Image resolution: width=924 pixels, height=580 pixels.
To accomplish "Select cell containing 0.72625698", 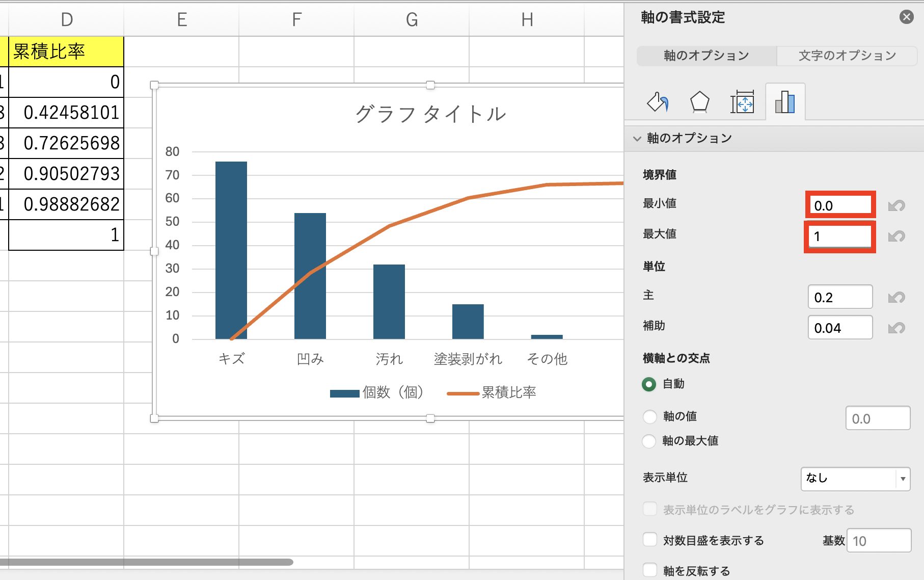I will point(66,143).
